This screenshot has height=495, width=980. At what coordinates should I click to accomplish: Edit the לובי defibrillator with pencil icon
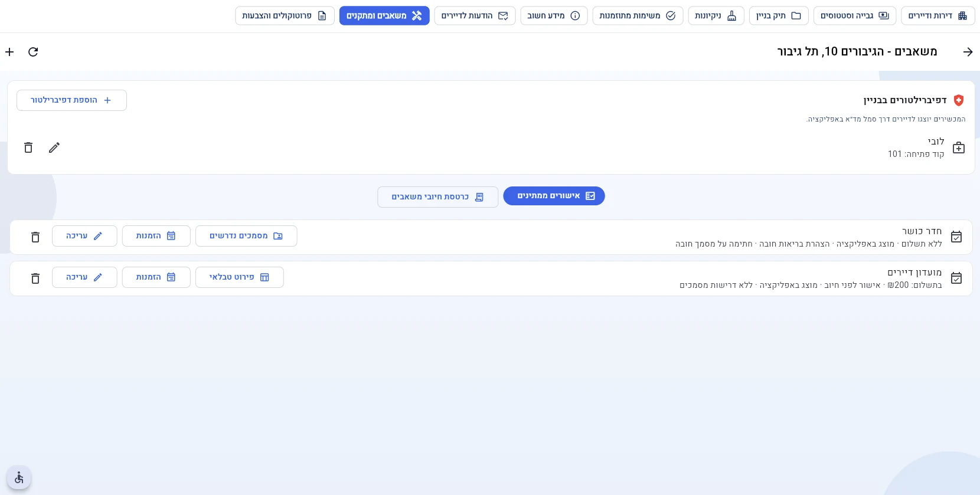[54, 147]
